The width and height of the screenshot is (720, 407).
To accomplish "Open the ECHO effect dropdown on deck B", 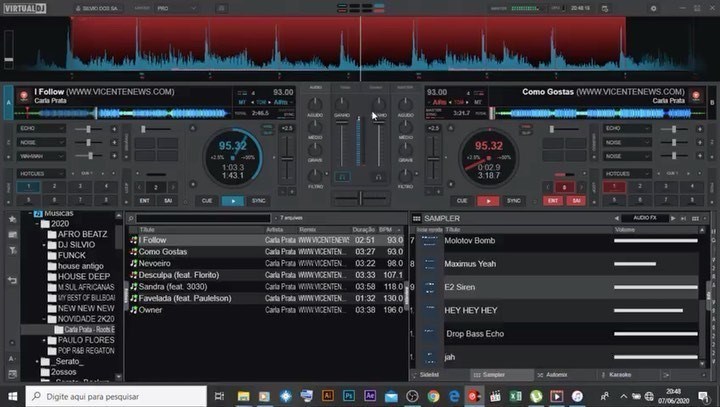I will point(627,129).
